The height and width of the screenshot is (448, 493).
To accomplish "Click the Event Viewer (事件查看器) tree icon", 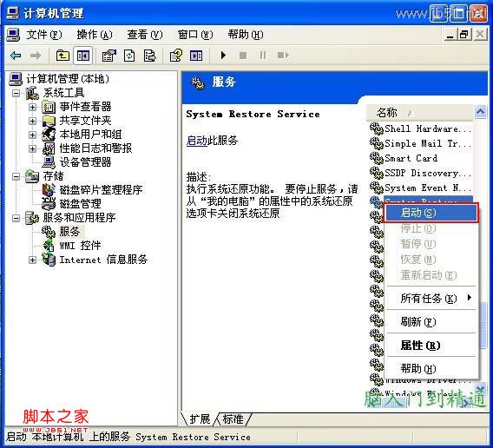I will [49, 107].
